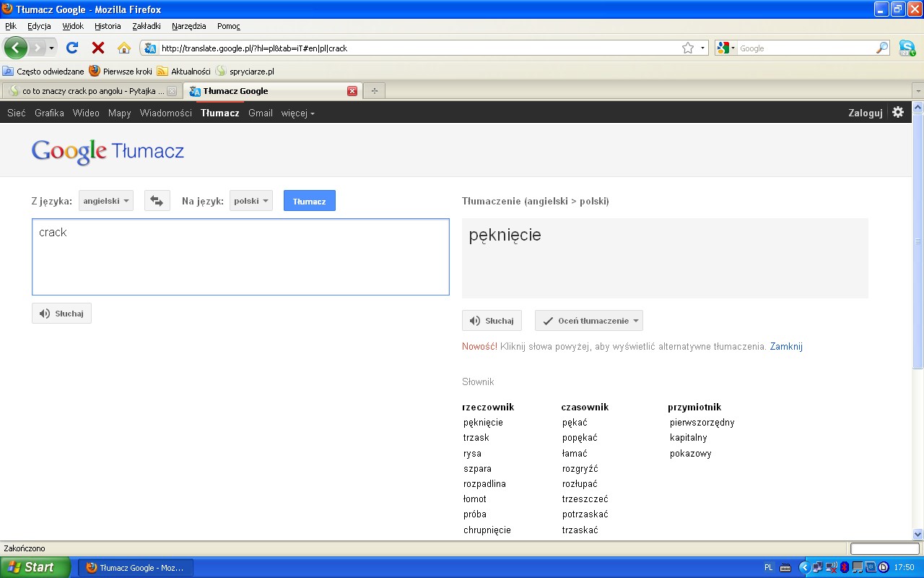The width and height of the screenshot is (924, 578).
Task: Click the search magnifier icon
Action: (x=882, y=48)
